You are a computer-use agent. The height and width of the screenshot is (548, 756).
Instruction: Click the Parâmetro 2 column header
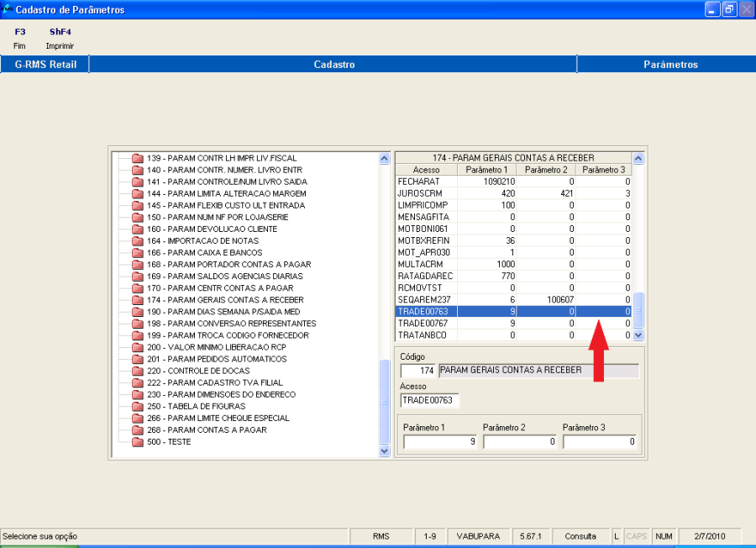click(x=546, y=170)
